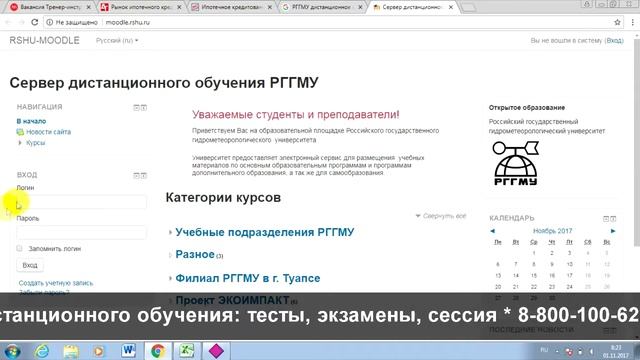Dock the Навигация block
This screenshot has height=360, width=640.
(x=144, y=107)
